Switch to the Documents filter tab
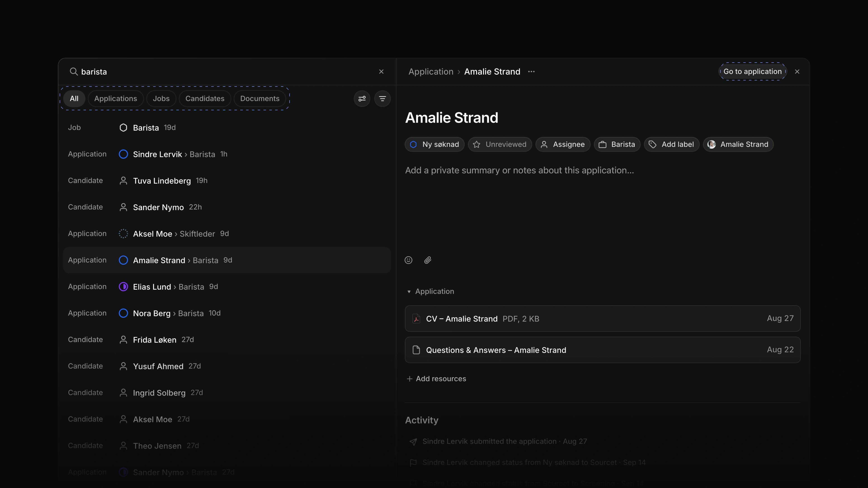Screen dimensions: 868x488 pos(260,99)
